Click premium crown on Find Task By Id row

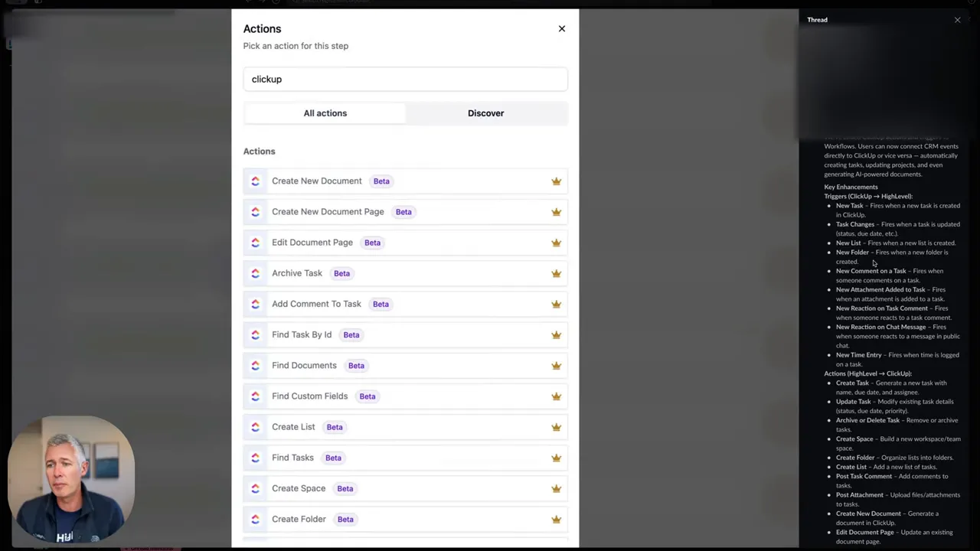(557, 334)
